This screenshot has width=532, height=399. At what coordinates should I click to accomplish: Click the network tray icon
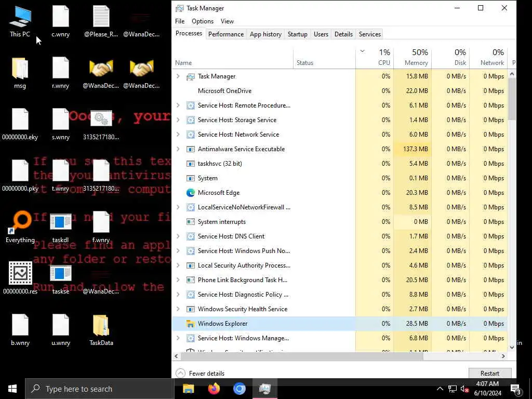click(x=452, y=389)
